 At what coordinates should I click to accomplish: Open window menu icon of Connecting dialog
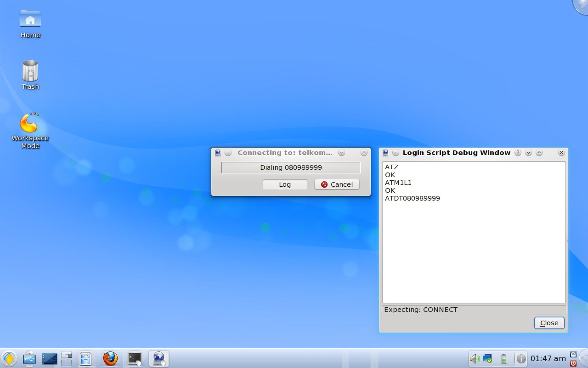(x=218, y=153)
